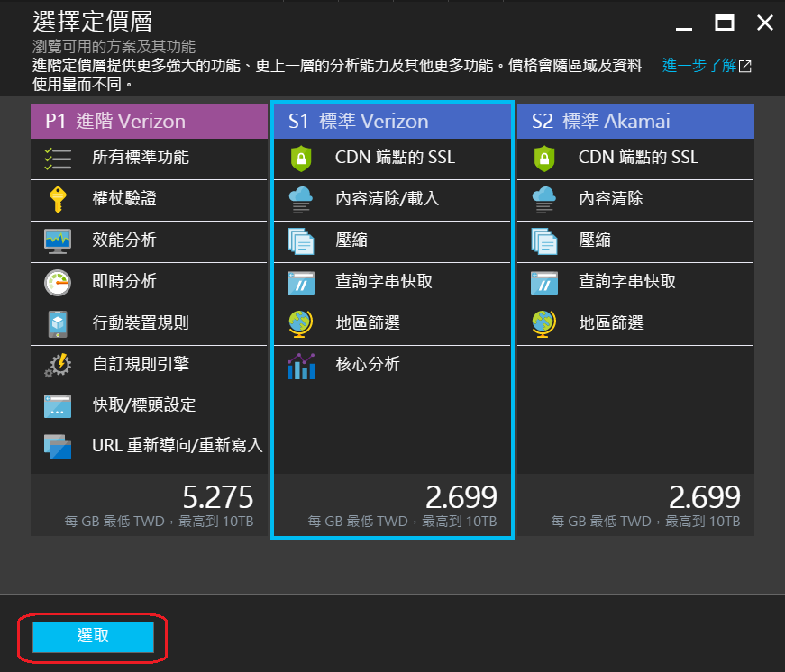Click the 瀏覽可用的方案及其功能 subtitle

(114, 47)
